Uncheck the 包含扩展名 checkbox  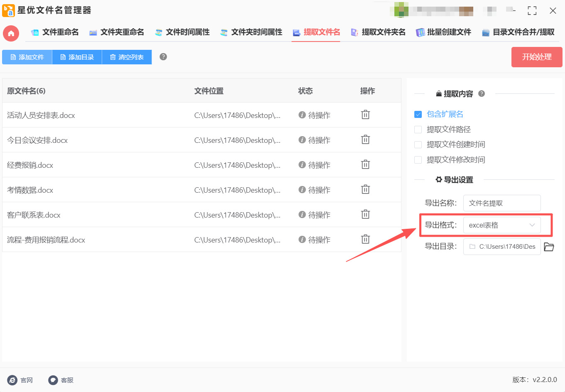(x=418, y=114)
